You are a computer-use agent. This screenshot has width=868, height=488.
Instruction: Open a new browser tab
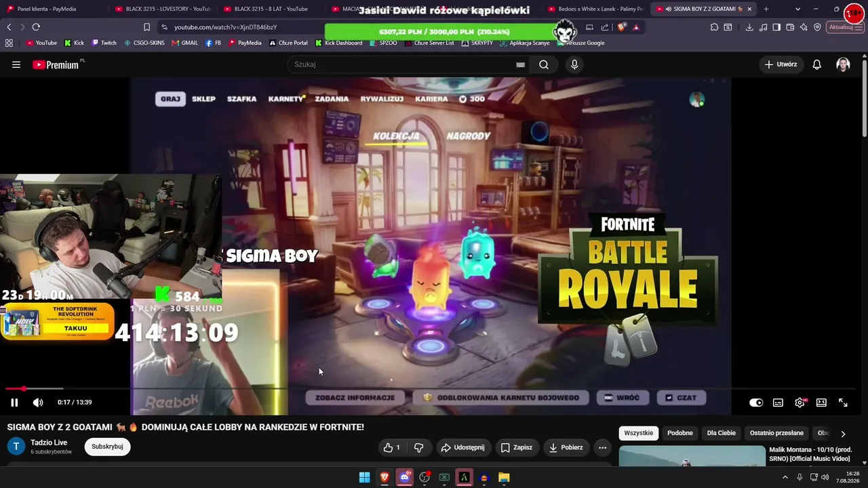[766, 9]
